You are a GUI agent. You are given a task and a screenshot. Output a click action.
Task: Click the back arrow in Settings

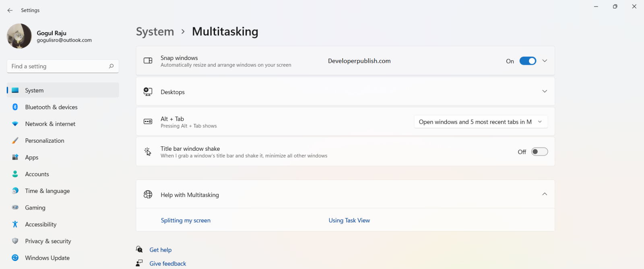point(10,10)
